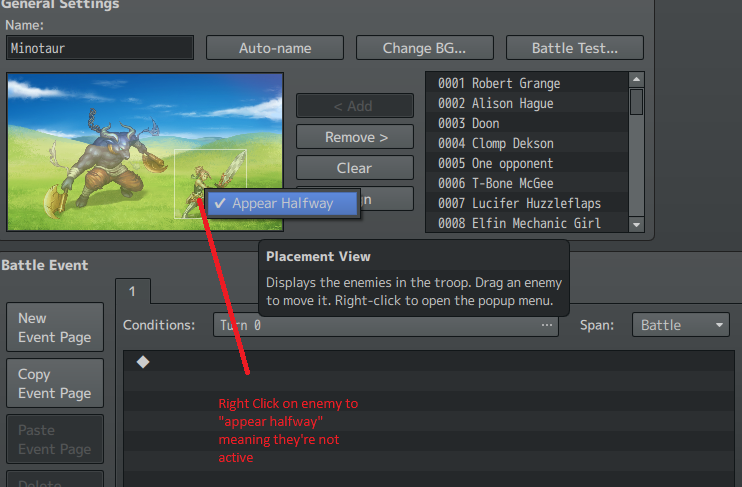Clear all enemies from the troop
The width and height of the screenshot is (742, 487).
pyautogui.click(x=354, y=168)
